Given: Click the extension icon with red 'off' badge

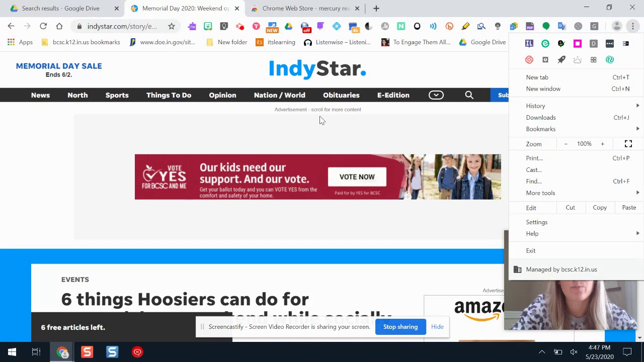Looking at the screenshot, I should (x=305, y=27).
